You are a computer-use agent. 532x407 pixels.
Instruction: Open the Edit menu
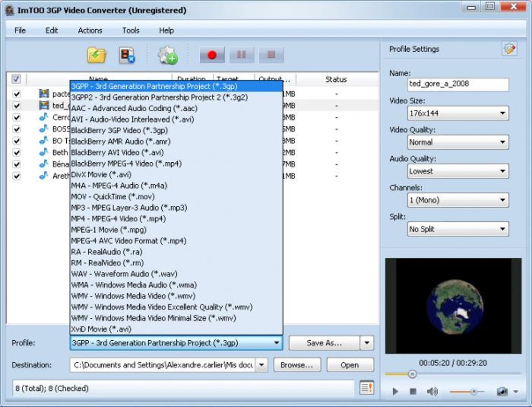click(52, 30)
